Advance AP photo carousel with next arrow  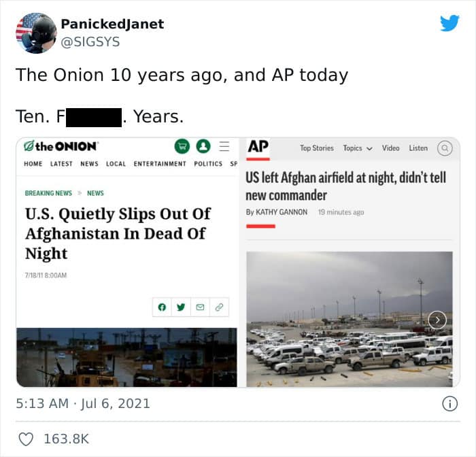[437, 320]
